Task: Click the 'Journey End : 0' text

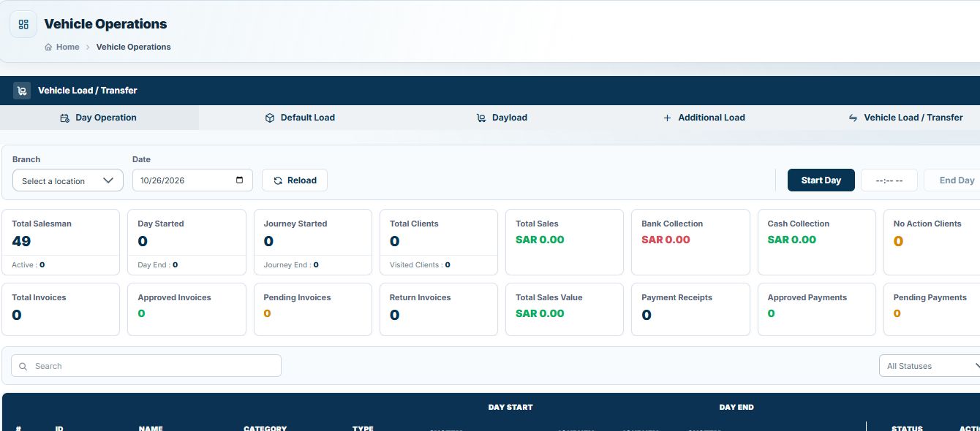Action: point(291,265)
